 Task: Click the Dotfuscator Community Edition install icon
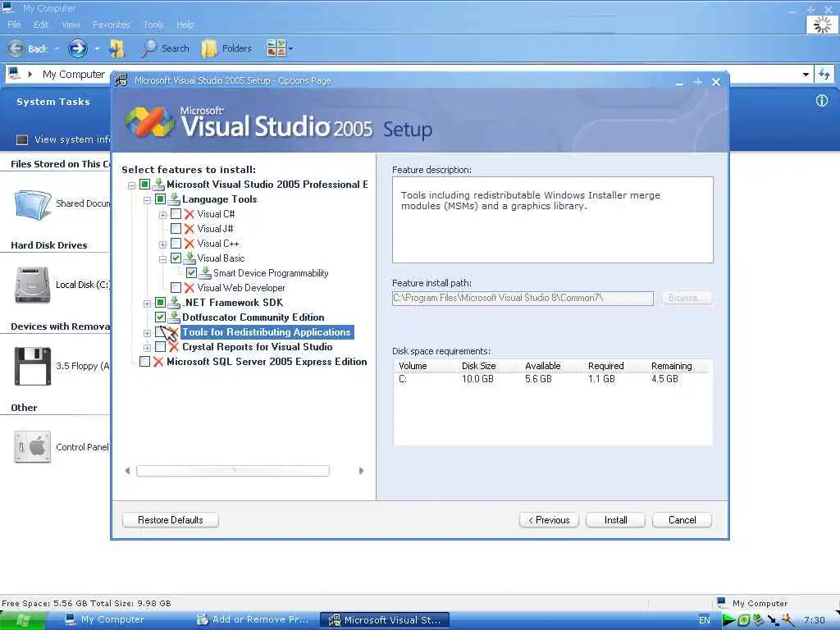click(x=174, y=317)
